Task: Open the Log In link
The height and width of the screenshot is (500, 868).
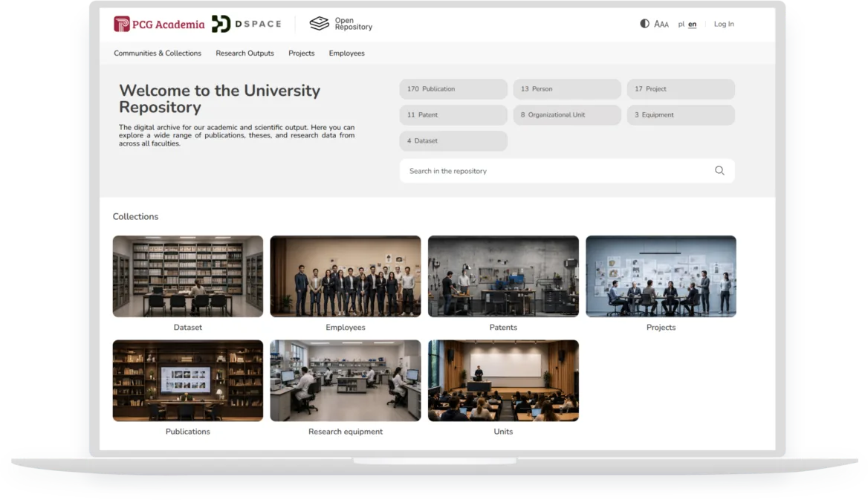Action: [724, 24]
